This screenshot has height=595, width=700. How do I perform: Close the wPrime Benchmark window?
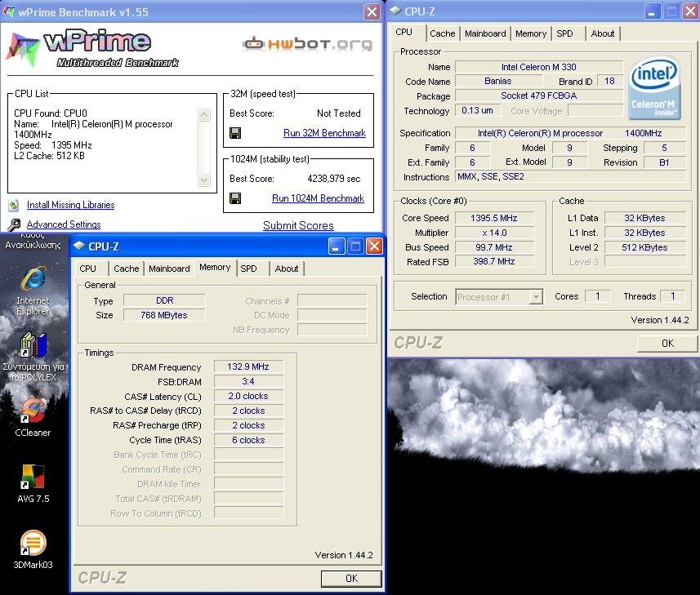click(372, 11)
